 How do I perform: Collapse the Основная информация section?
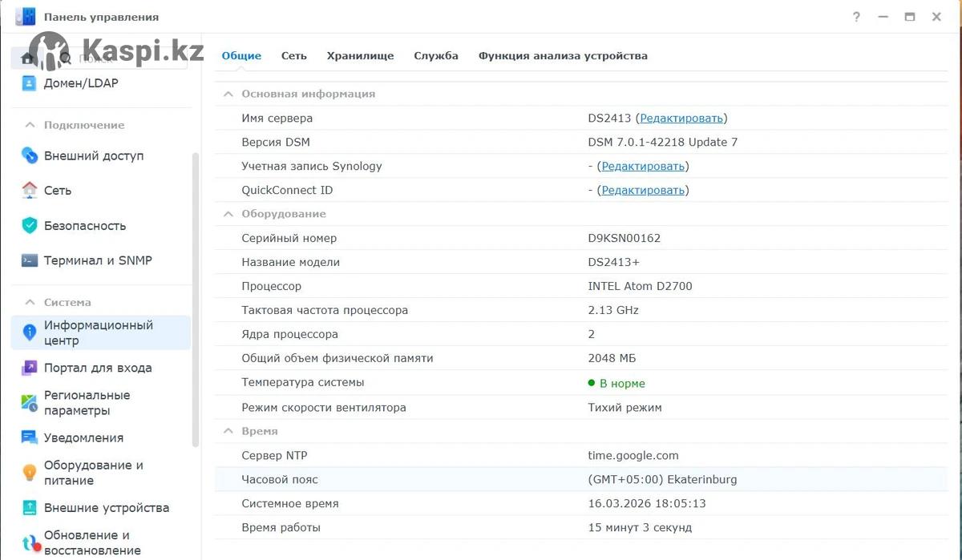point(228,94)
